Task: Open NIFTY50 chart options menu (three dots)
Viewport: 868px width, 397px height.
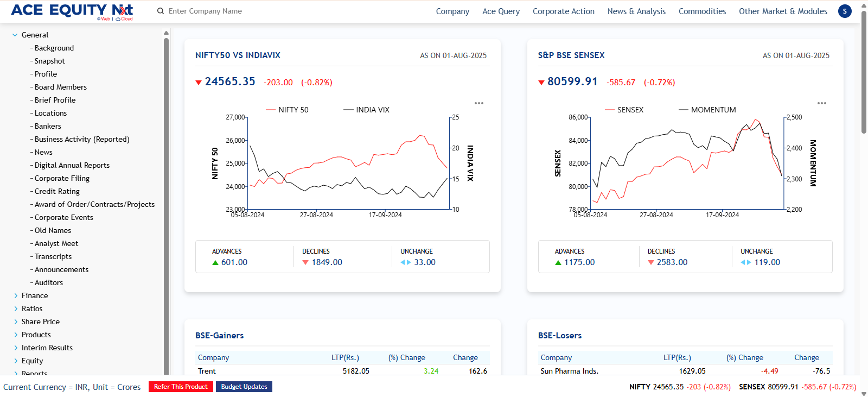Action: (x=479, y=103)
